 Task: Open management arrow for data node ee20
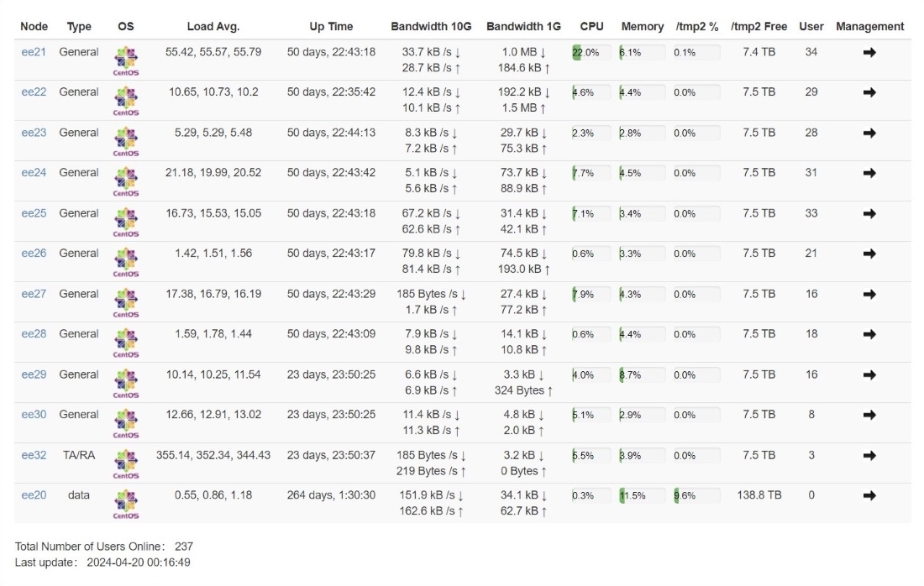(x=869, y=495)
